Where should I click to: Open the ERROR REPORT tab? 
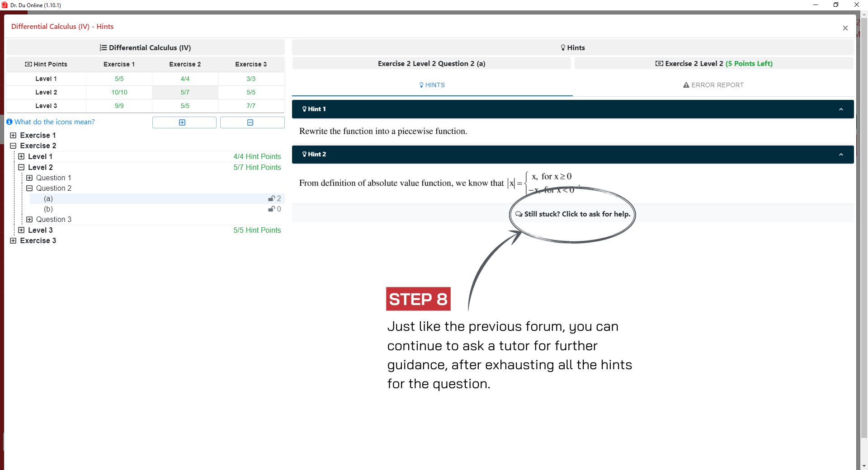click(x=713, y=85)
